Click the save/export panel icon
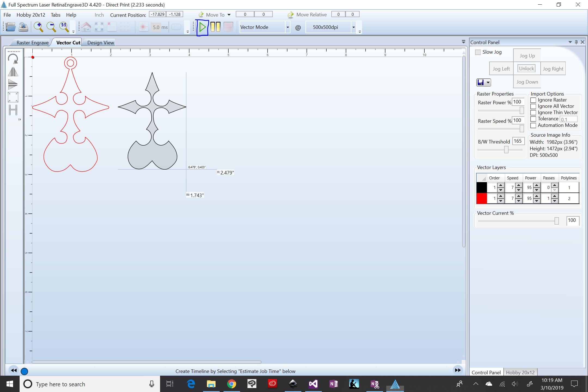 click(x=481, y=82)
